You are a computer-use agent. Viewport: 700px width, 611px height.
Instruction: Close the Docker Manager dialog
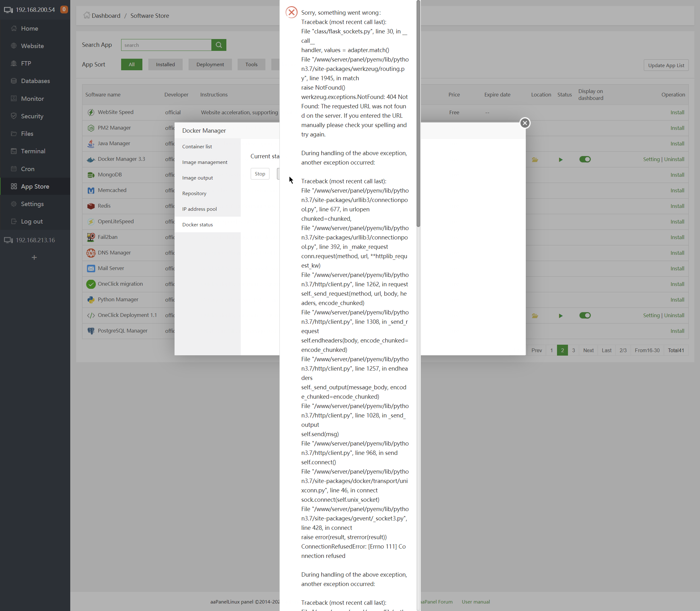tap(525, 123)
